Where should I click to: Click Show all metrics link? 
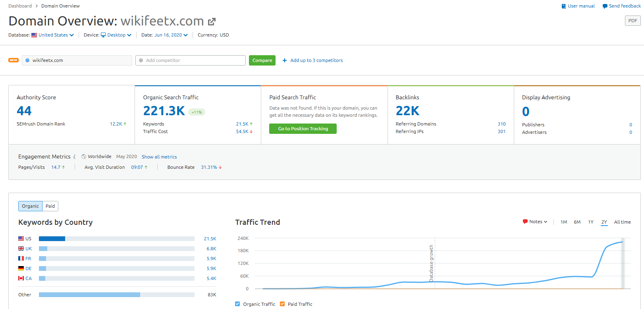[159, 157]
